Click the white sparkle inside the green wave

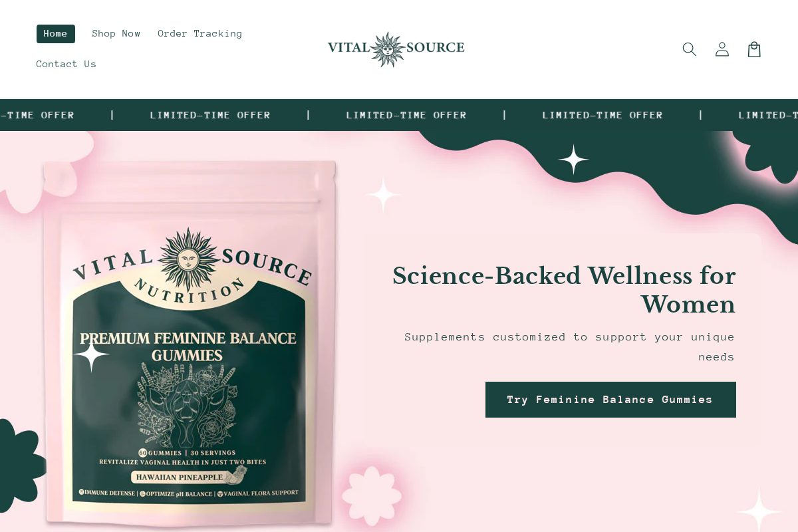pos(573,160)
